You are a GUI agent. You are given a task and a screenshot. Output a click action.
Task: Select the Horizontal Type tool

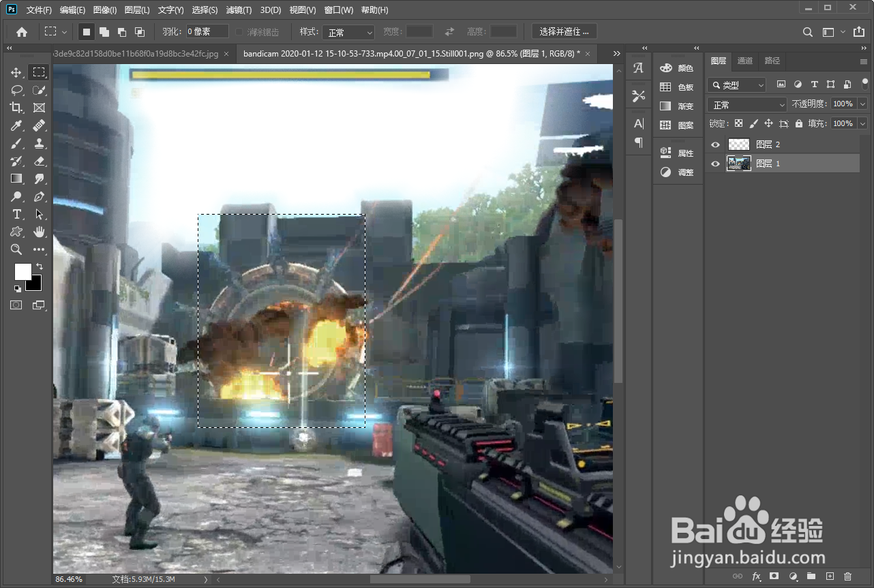click(x=16, y=214)
